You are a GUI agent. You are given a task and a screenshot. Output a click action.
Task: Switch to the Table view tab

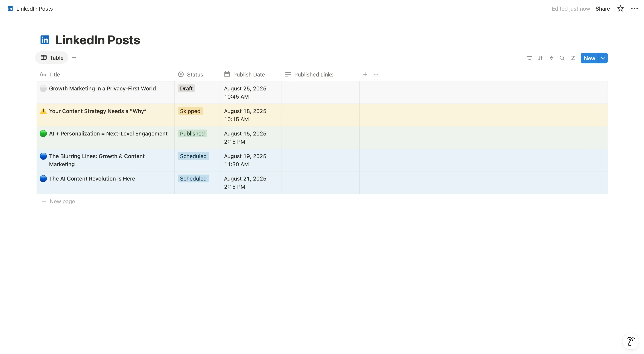(x=51, y=57)
